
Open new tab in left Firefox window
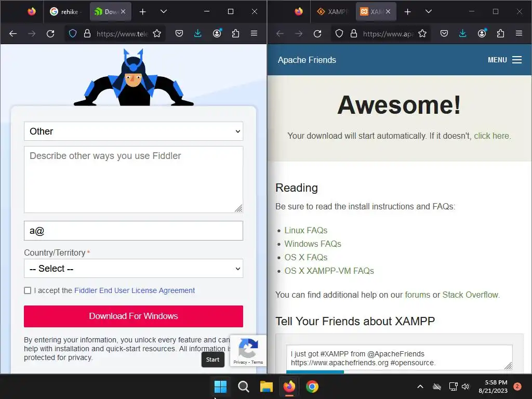pyautogui.click(x=142, y=12)
